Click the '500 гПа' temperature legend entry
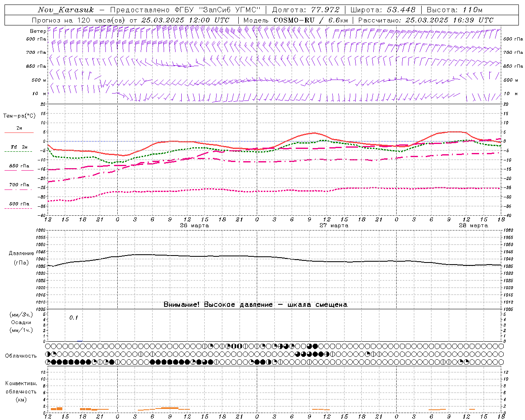The width and height of the screenshot is (525, 420). (x=19, y=204)
